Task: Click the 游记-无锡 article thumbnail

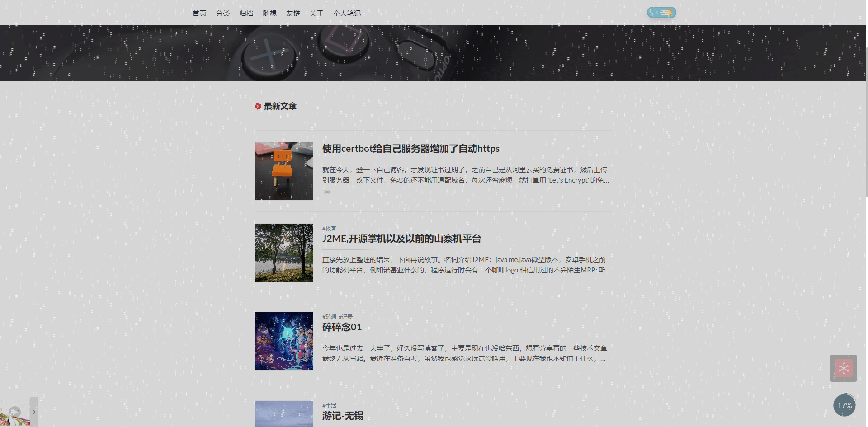Action: (284, 414)
